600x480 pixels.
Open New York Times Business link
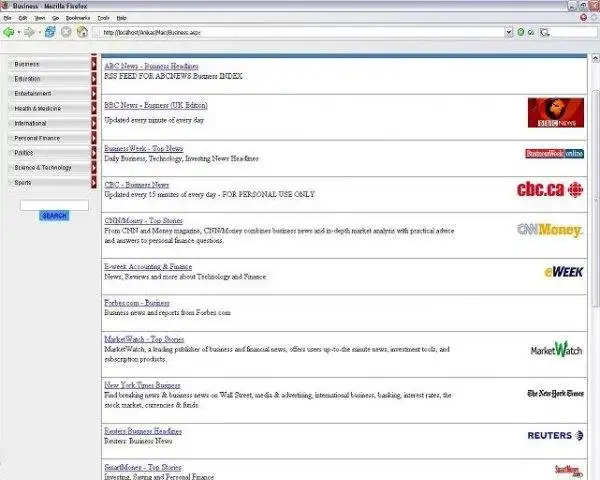pyautogui.click(x=142, y=385)
